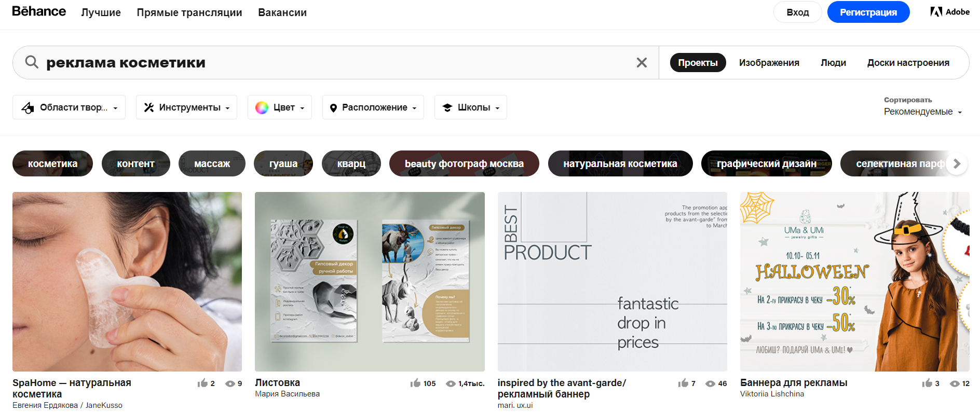This screenshot has height=412, width=980.
Task: Click like icon on avant-garde banner project
Action: (683, 383)
